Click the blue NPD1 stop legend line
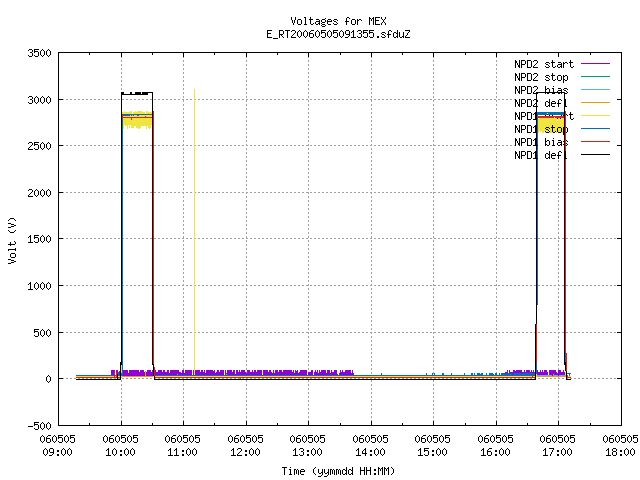 coord(595,129)
